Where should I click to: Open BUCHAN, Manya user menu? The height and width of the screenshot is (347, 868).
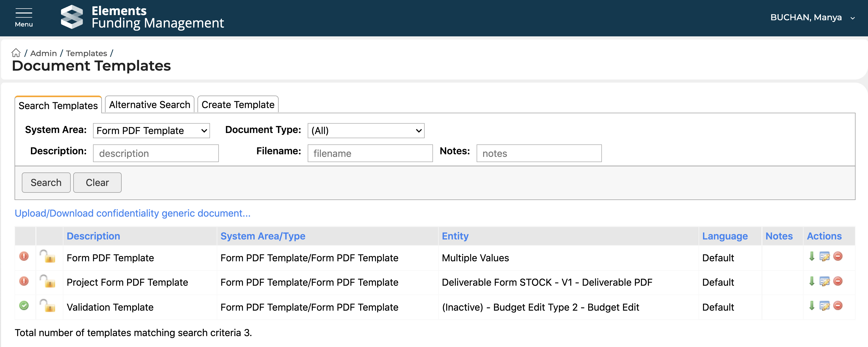coord(812,17)
